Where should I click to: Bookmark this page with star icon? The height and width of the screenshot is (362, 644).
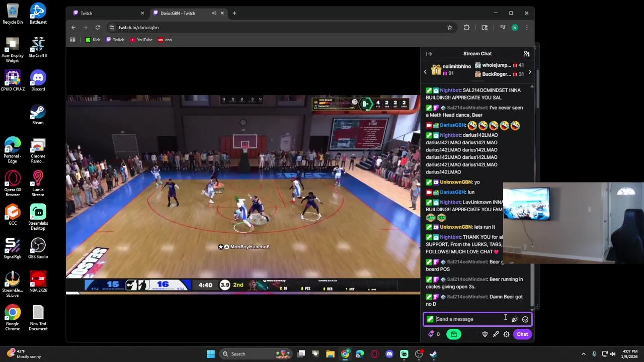[450, 28]
